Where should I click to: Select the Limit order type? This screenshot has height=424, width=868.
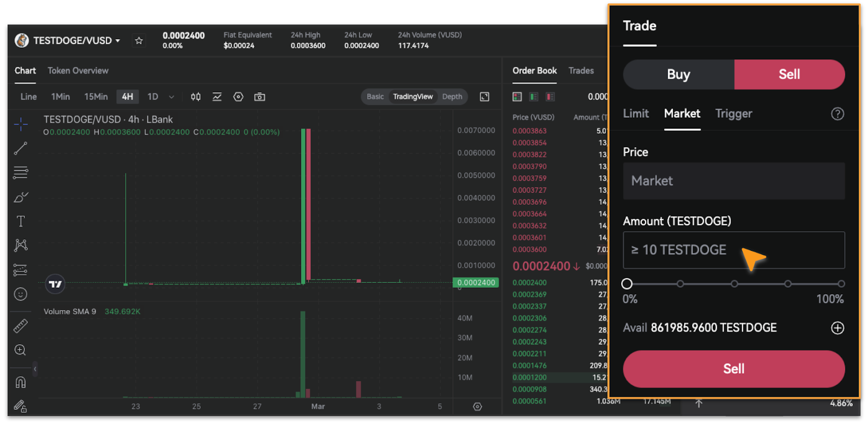pos(636,113)
